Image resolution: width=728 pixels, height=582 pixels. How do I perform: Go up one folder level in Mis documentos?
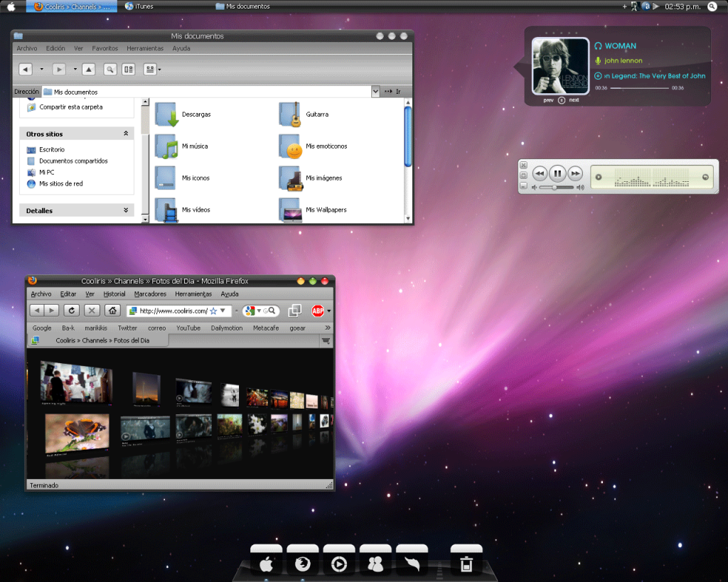pos(89,69)
